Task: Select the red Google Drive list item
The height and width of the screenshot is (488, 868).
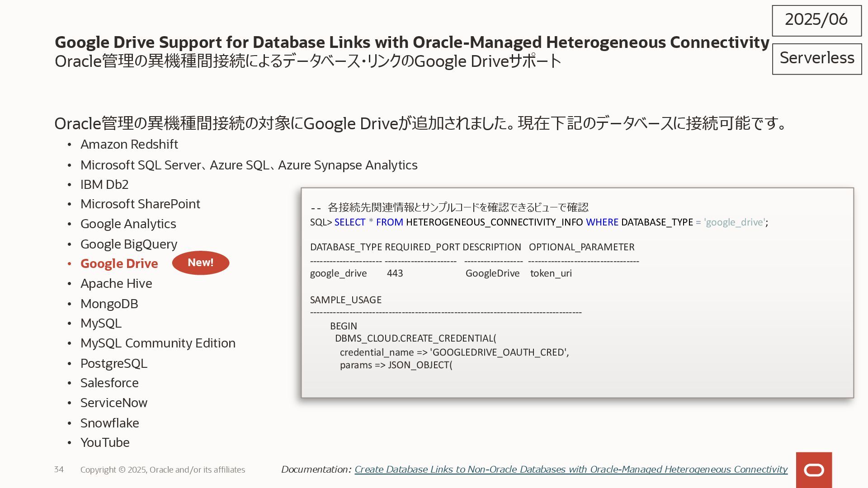Action: [x=119, y=263]
